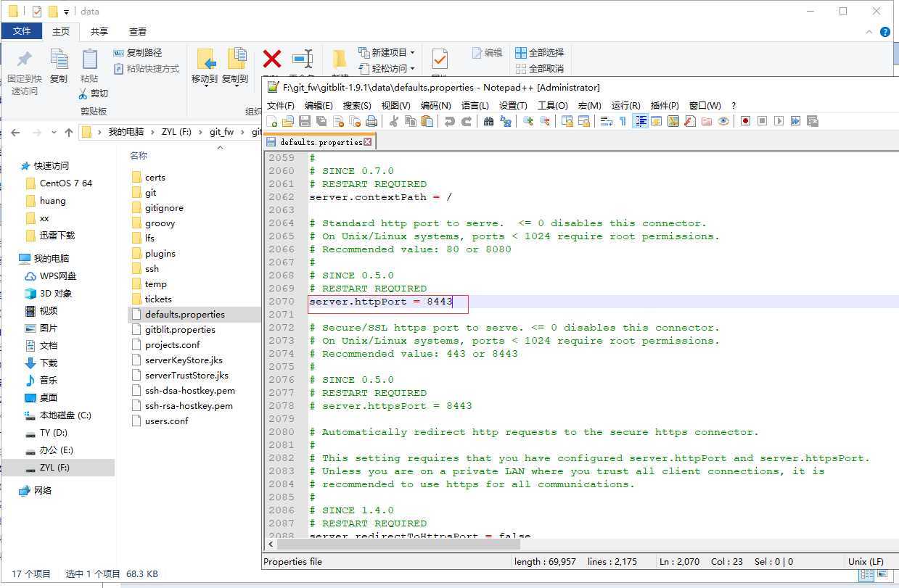The width and height of the screenshot is (899, 588).
Task: Select 快速访问 in navigation pane
Action: (x=44, y=165)
